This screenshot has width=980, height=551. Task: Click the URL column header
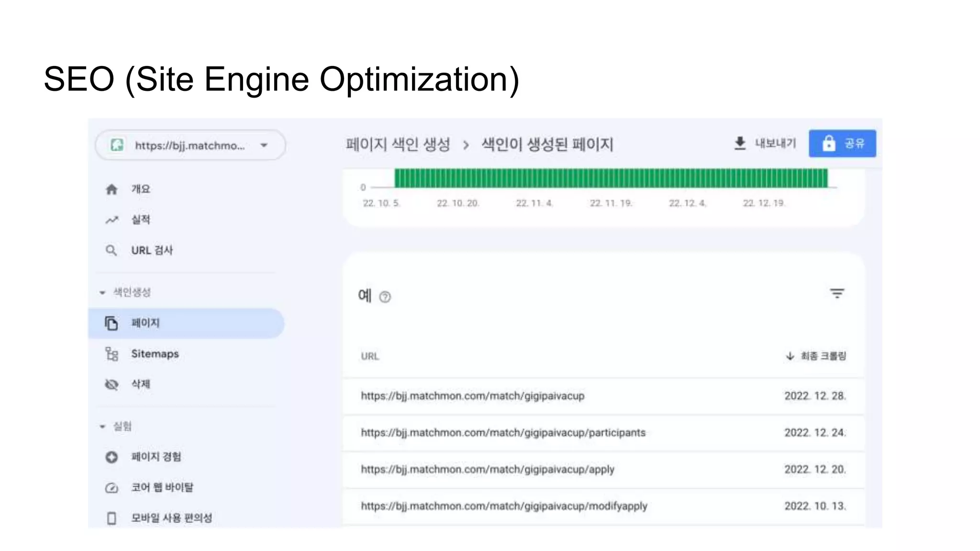pyautogui.click(x=370, y=356)
